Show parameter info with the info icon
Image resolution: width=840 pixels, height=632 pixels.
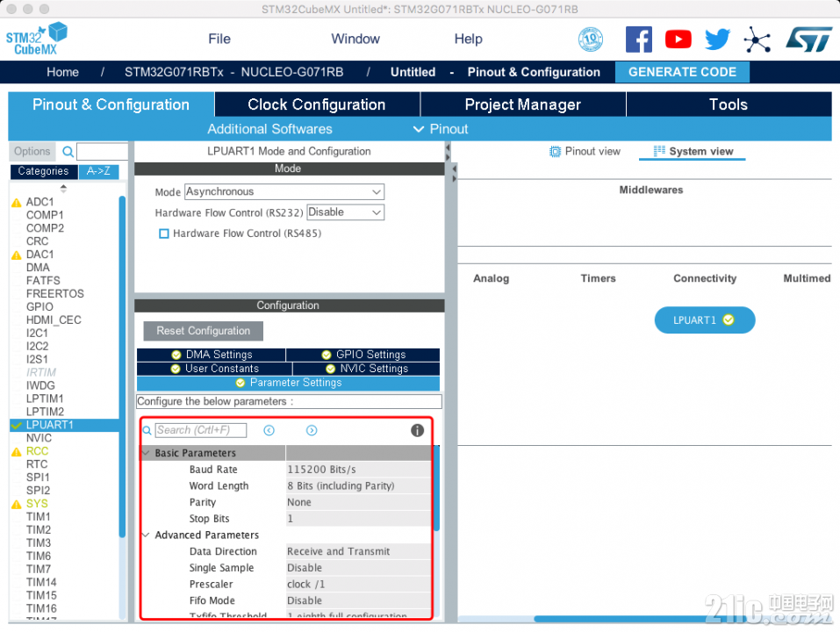[x=417, y=430]
